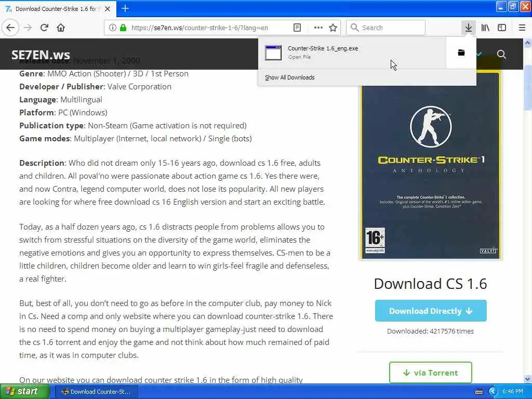This screenshot has width=532, height=399.
Task: Click the Counter-Strike exe file icon
Action: 273,52
